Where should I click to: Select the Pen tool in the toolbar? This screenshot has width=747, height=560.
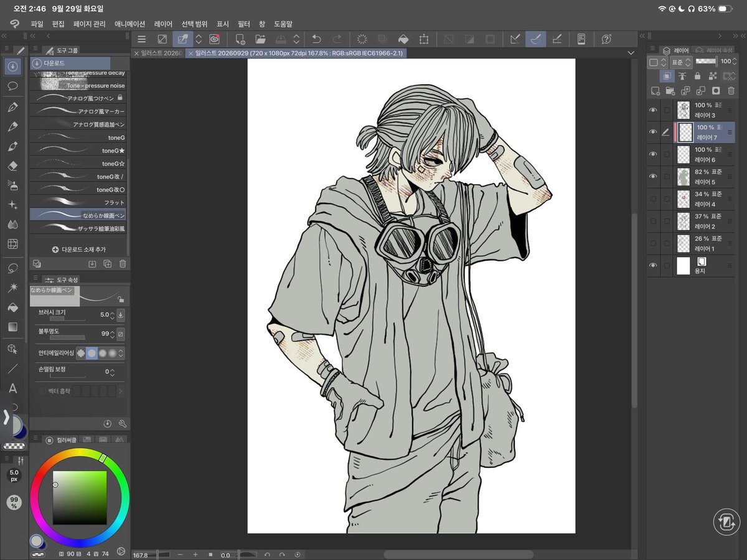pos(12,107)
